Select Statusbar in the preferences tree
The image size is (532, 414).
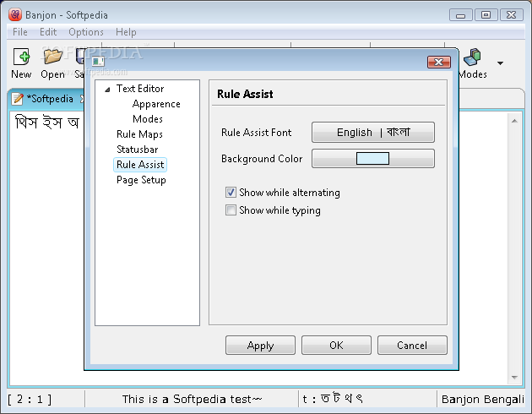pos(138,150)
